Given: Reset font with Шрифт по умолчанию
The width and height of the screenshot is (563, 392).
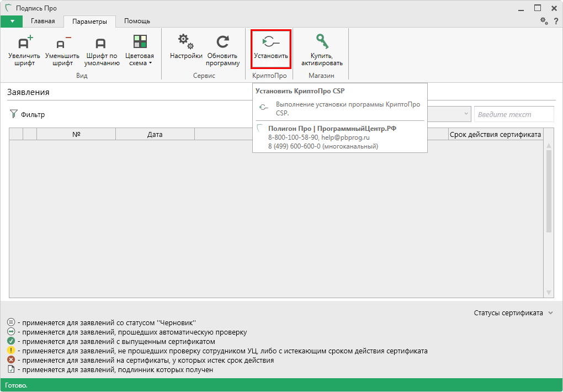Looking at the screenshot, I should tap(102, 50).
